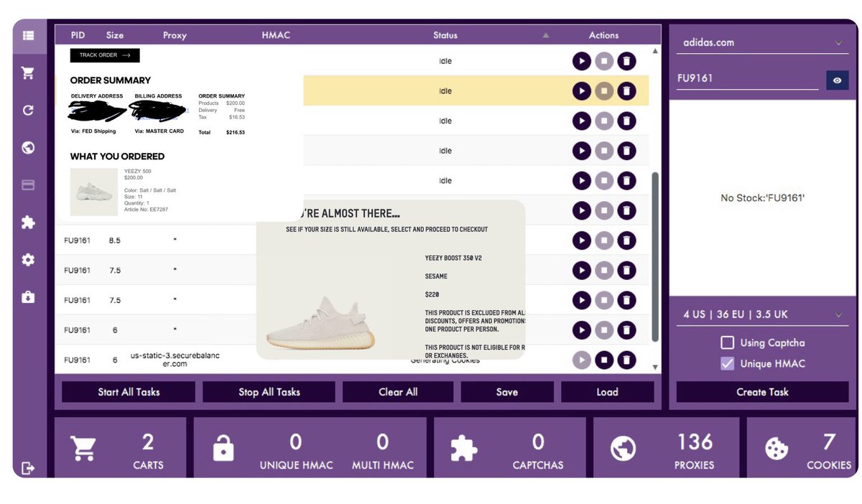Click the puzzle icon on CAPTCHAS tile
The image size is (862, 504).
tap(464, 449)
